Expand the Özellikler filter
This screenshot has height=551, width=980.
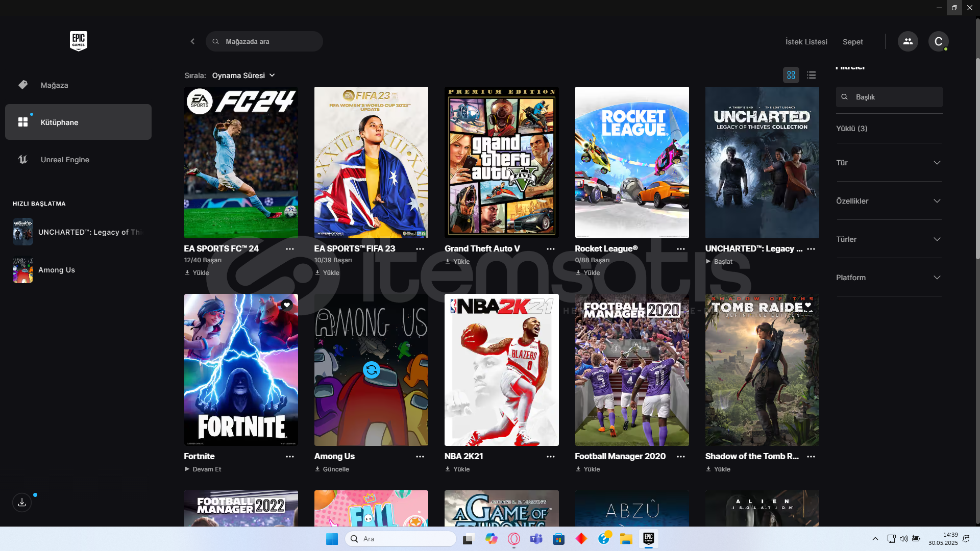pos(889,201)
